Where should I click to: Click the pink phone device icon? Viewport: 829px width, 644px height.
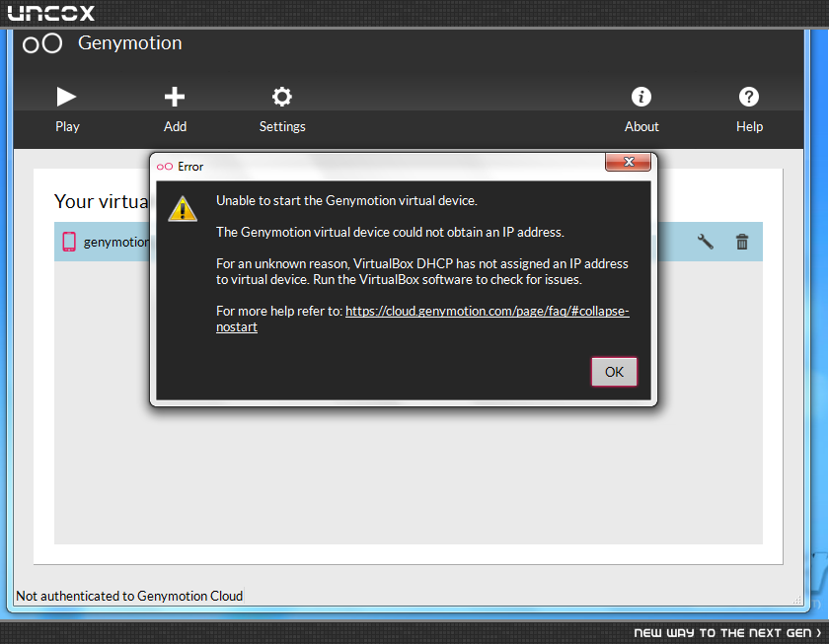69,242
